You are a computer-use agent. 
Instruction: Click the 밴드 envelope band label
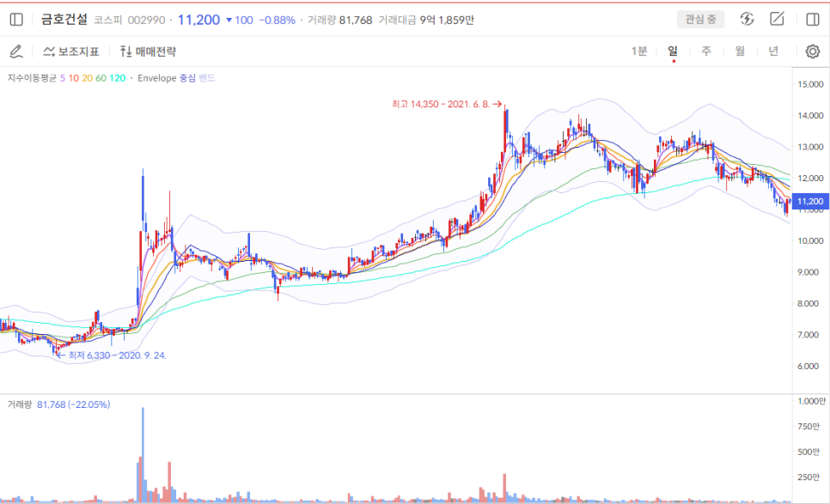click(x=207, y=78)
